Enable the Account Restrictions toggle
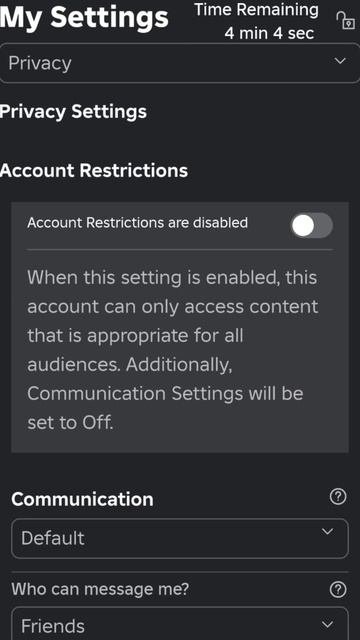This screenshot has width=360, height=640. coord(312,225)
